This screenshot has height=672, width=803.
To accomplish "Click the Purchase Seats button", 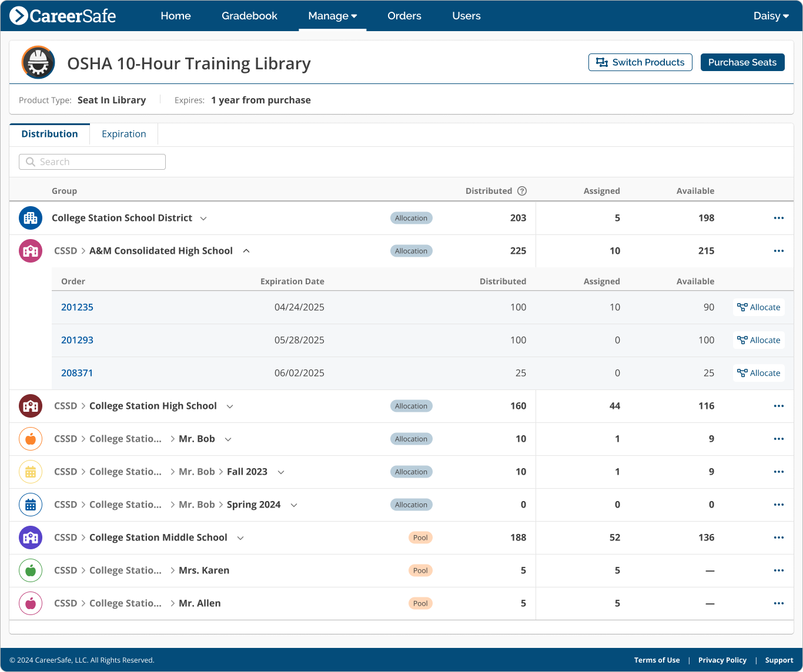I will tap(742, 62).
